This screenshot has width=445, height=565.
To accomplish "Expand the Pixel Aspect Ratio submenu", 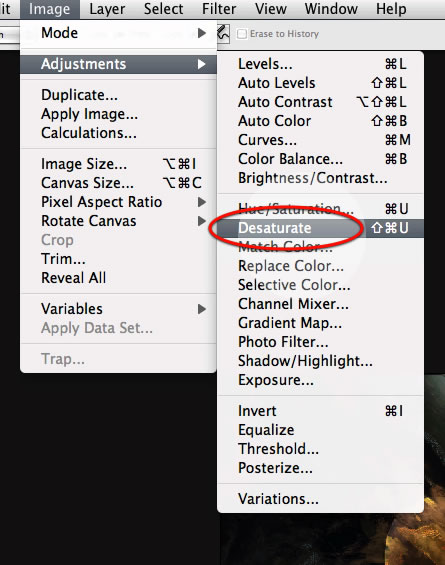I will point(118,202).
